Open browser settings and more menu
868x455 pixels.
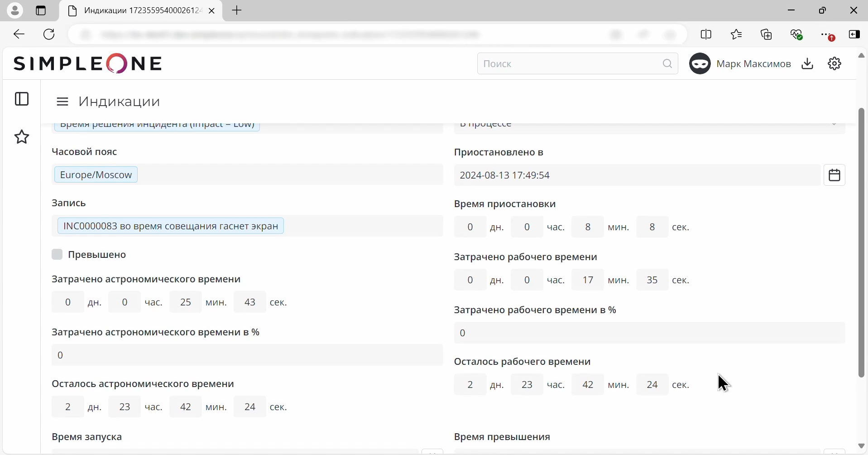point(829,35)
